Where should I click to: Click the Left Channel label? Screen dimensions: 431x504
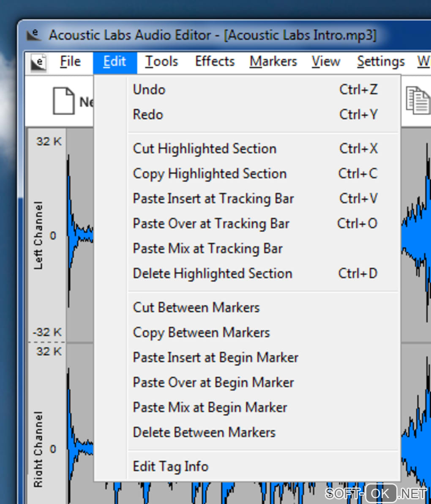(x=38, y=236)
